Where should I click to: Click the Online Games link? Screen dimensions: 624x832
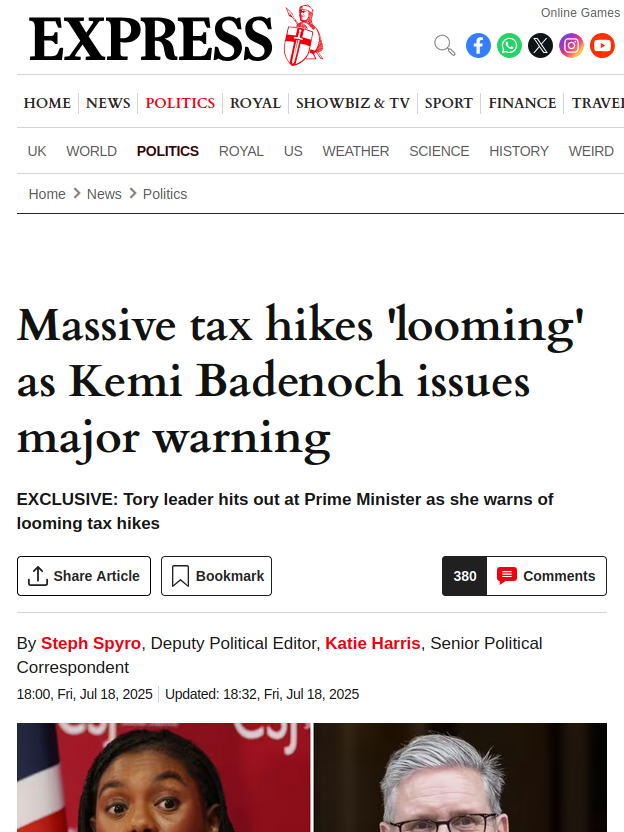(580, 12)
